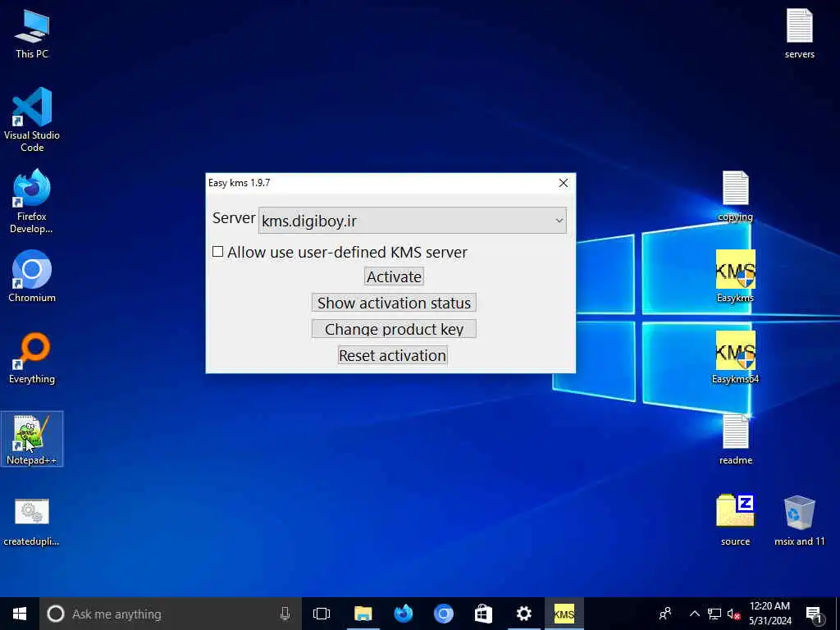This screenshot has height=630, width=840.
Task: Open Task View from the taskbar
Action: point(322,614)
